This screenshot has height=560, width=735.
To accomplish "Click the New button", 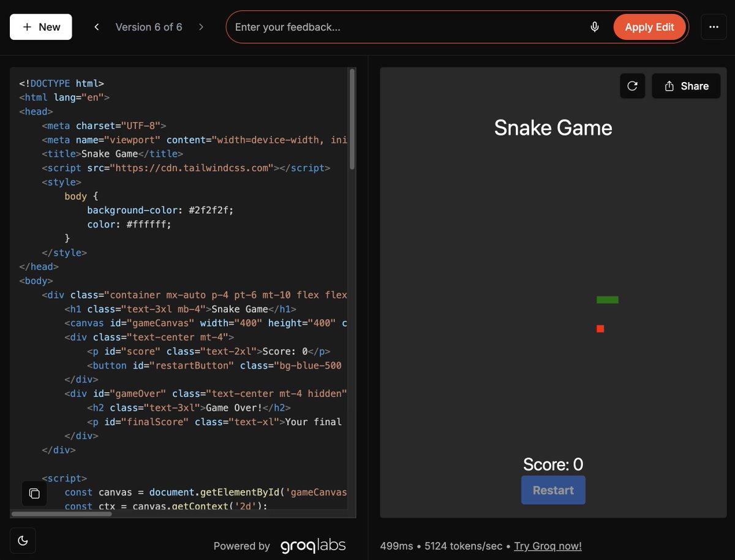I will (41, 27).
